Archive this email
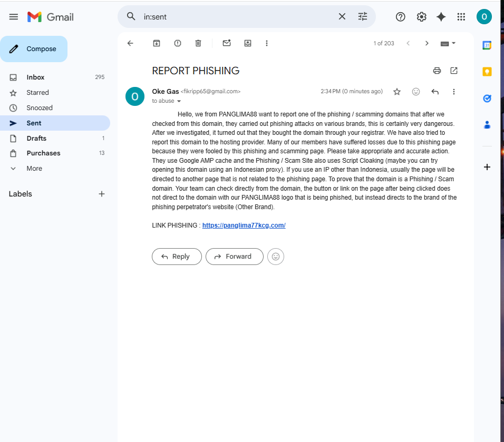The height and width of the screenshot is (442, 504). [x=157, y=43]
